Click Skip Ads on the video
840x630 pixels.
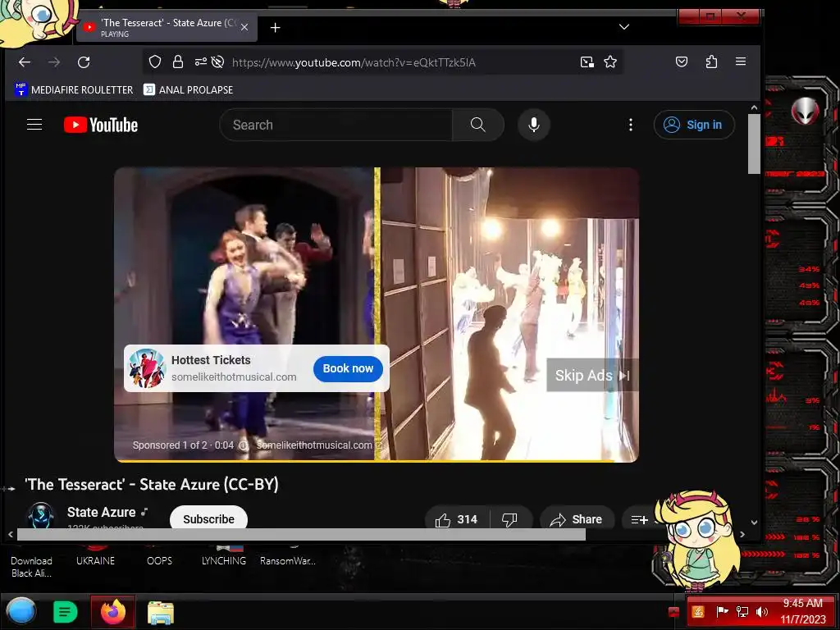point(592,375)
